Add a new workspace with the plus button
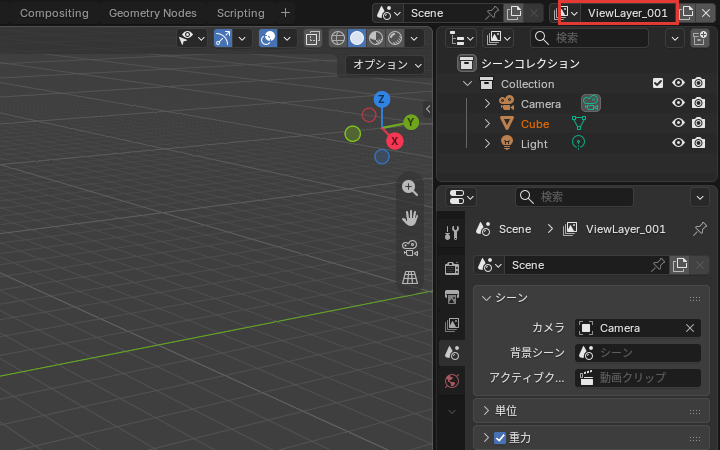Screen dimensions: 720x450 pyautogui.click(x=285, y=13)
